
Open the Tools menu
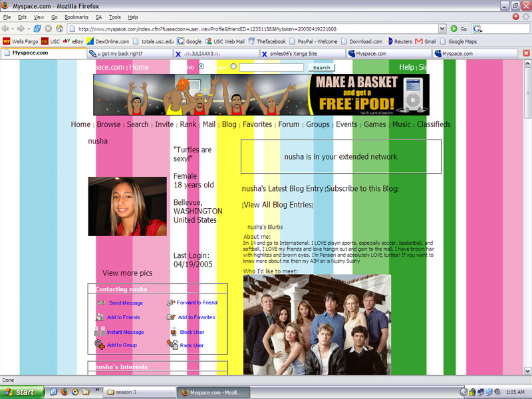pos(114,17)
